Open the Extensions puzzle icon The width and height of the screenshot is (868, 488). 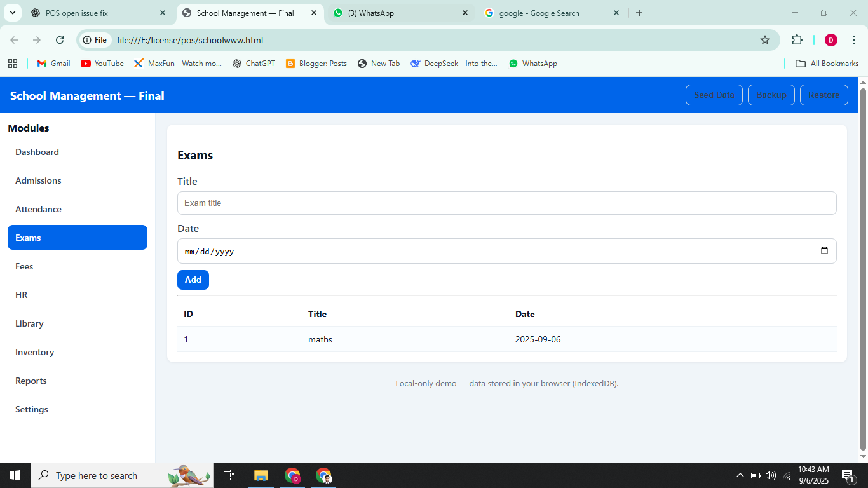[797, 40]
